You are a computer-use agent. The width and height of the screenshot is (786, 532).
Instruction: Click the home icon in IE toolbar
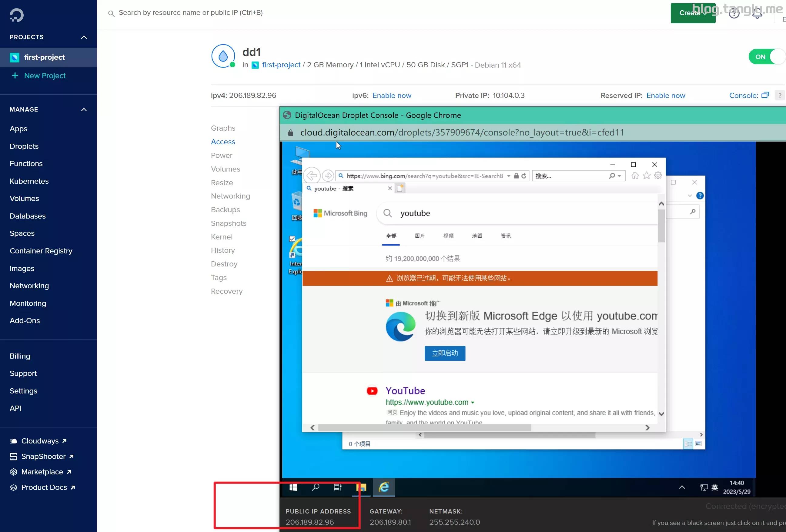[635, 176]
